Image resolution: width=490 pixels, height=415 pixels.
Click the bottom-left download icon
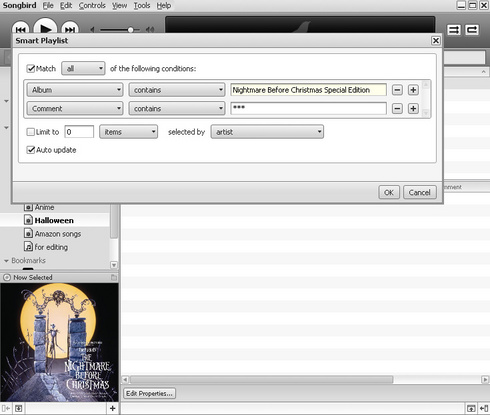(x=19, y=408)
